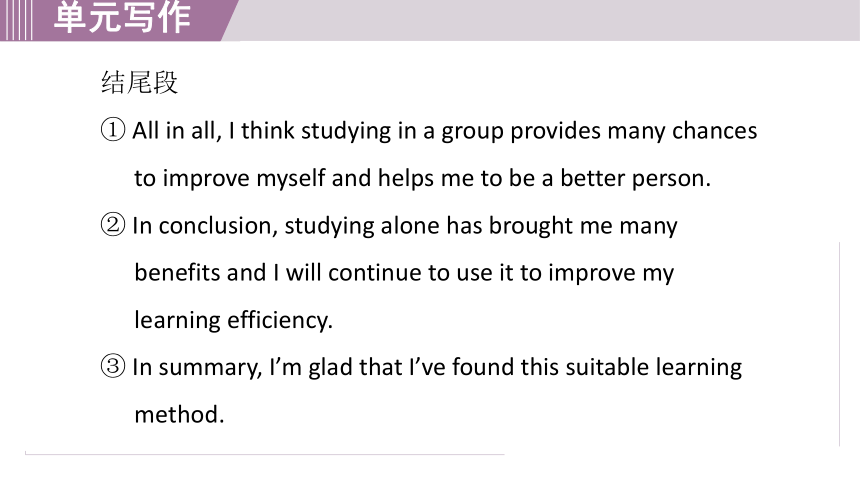Click the light purple header band

click(x=548, y=20)
